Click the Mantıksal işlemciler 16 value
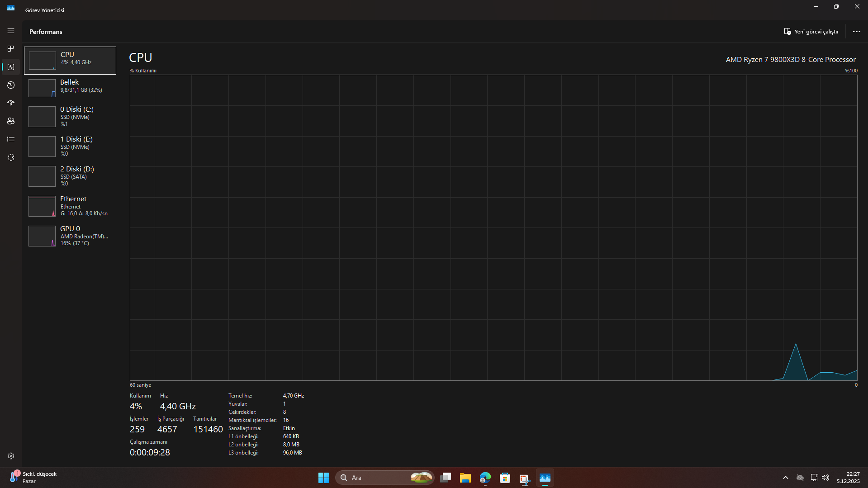 click(286, 420)
